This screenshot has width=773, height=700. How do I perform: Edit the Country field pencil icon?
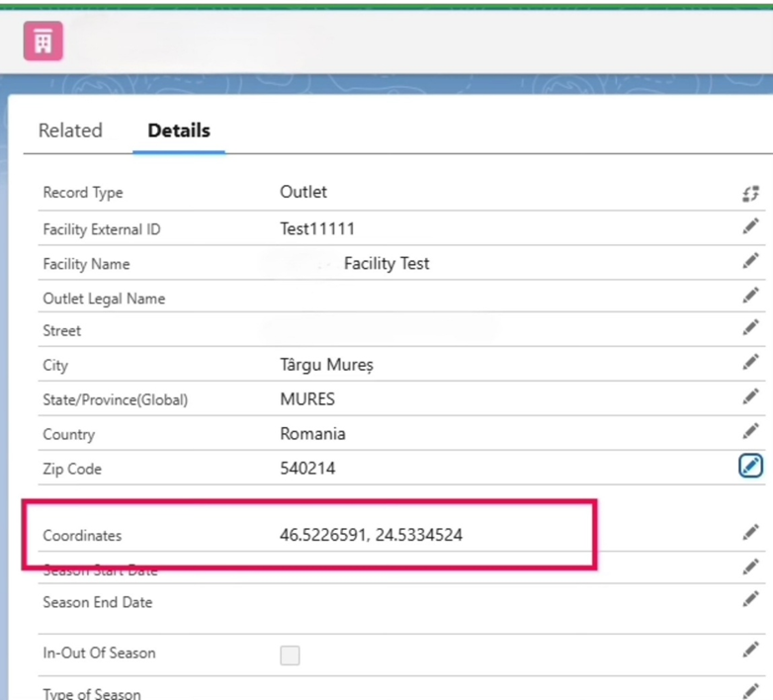pos(750,432)
